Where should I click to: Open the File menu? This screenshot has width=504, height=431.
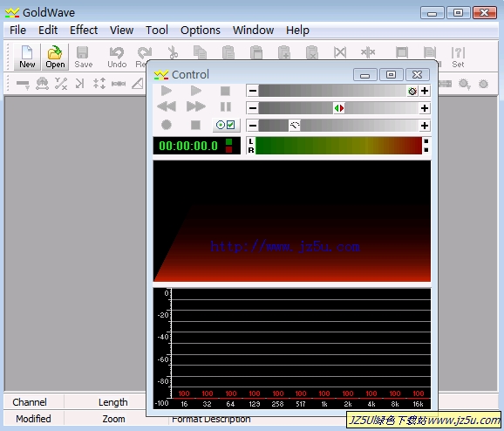(x=17, y=31)
